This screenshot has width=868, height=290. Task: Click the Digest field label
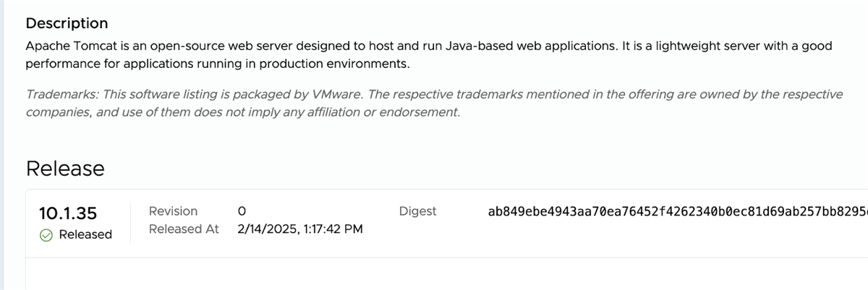pyautogui.click(x=417, y=211)
